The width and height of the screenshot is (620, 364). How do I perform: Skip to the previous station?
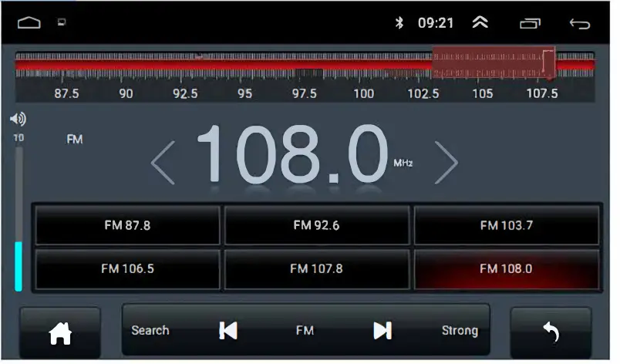[228, 331]
